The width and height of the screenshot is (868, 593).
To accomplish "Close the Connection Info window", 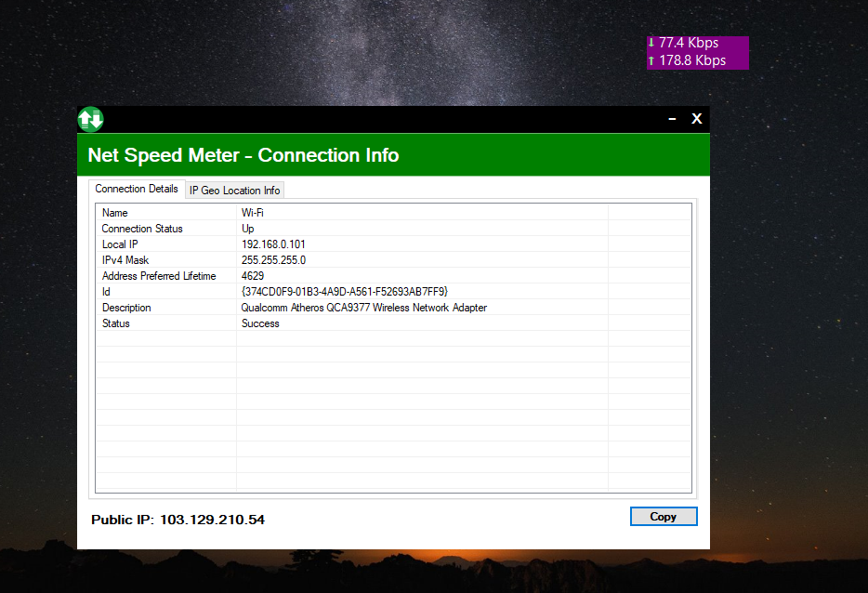I will 696,119.
